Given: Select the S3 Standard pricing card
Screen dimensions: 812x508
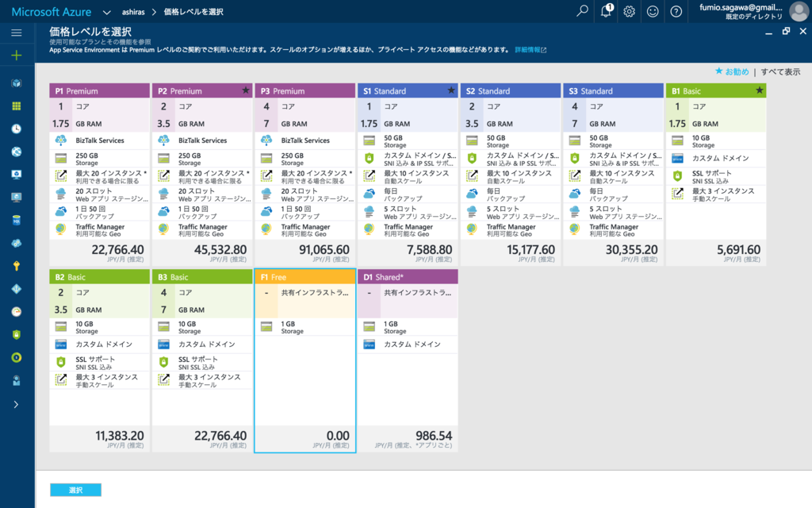Looking at the screenshot, I should [x=613, y=174].
